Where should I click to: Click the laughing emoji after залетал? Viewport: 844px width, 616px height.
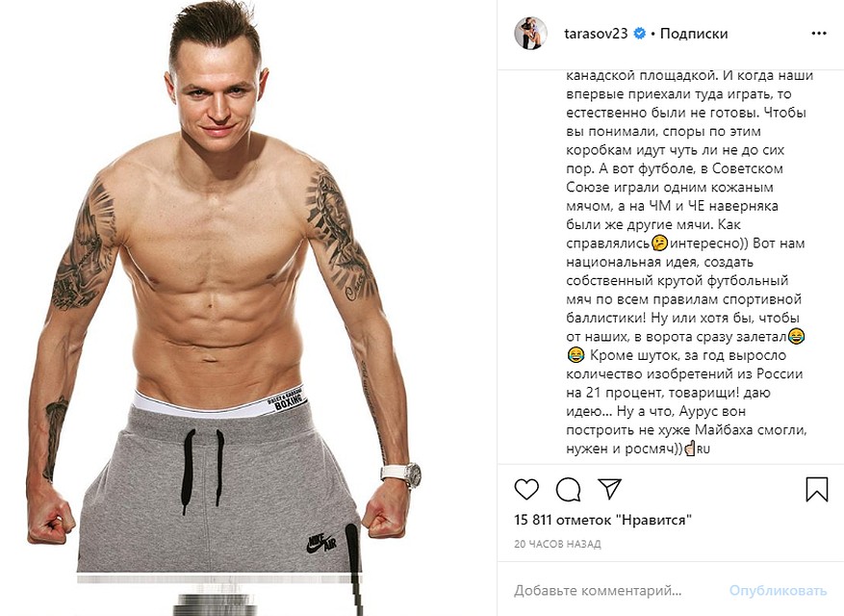796,337
